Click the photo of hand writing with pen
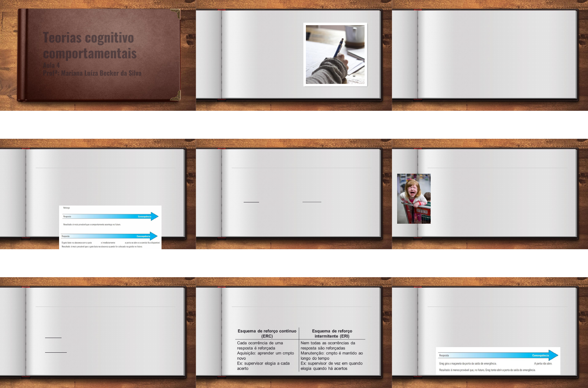 pyautogui.click(x=335, y=55)
